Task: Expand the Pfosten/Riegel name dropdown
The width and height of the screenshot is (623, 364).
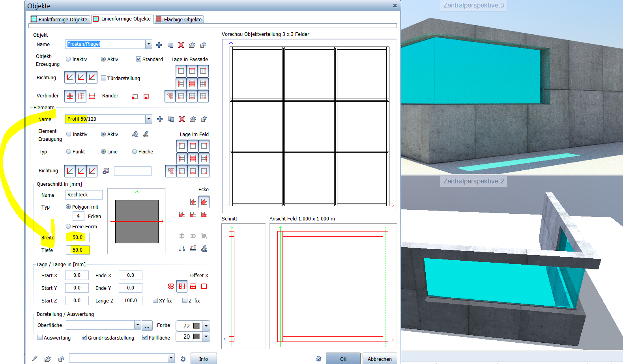Action: 149,44
